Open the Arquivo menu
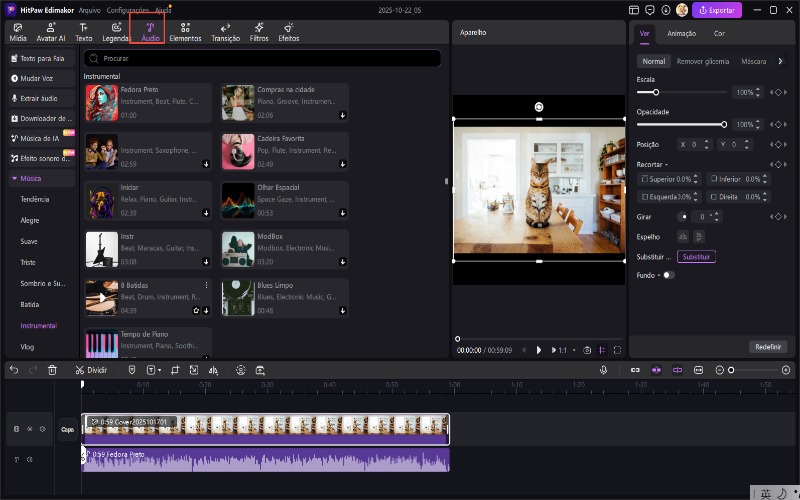Screen dimensions: 800x500 pos(89,10)
